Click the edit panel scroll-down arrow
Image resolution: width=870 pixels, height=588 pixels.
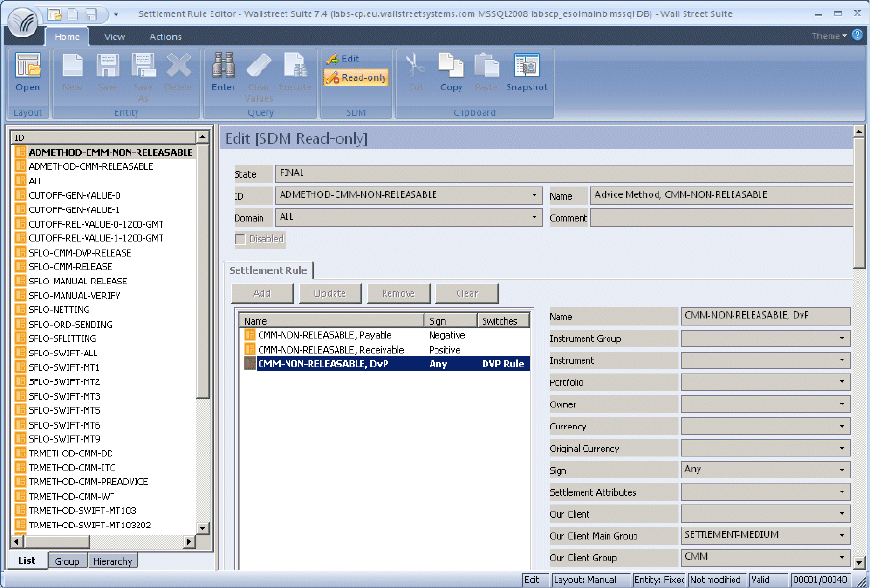(858, 561)
